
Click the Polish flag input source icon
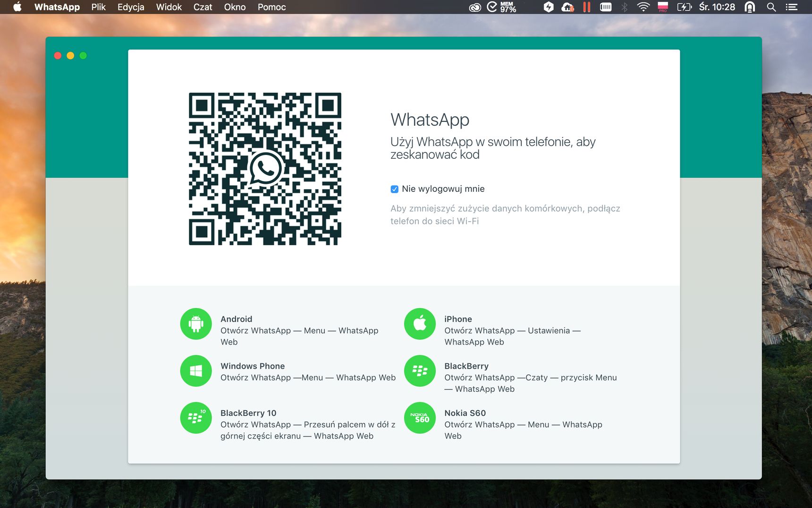[x=663, y=7]
